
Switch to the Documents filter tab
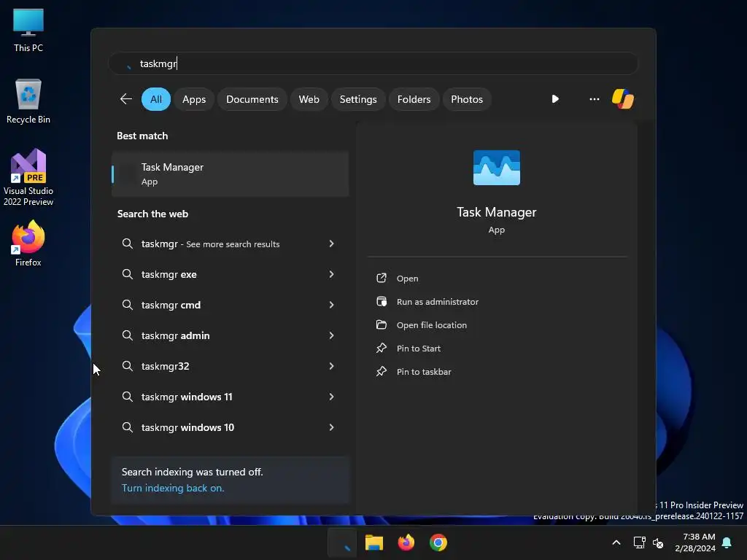252,99
